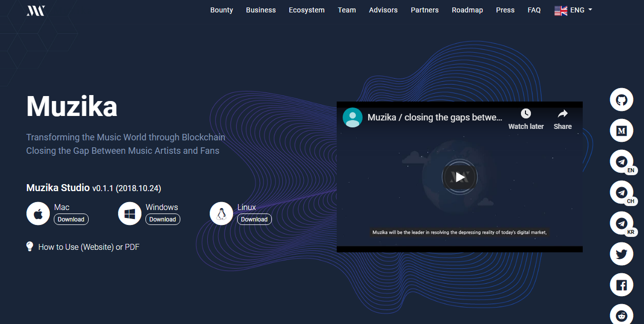Expand the Share options on the video
The image size is (644, 324).
[562, 119]
